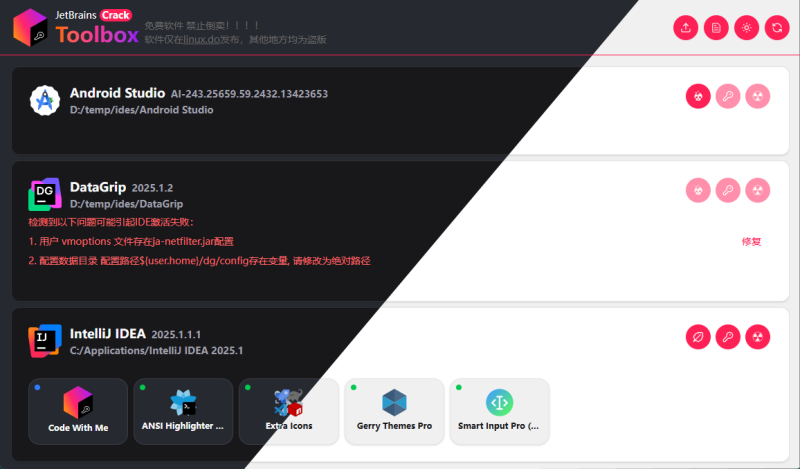Select the Code With Me plugin card
Image resolution: width=800 pixels, height=469 pixels.
[78, 411]
